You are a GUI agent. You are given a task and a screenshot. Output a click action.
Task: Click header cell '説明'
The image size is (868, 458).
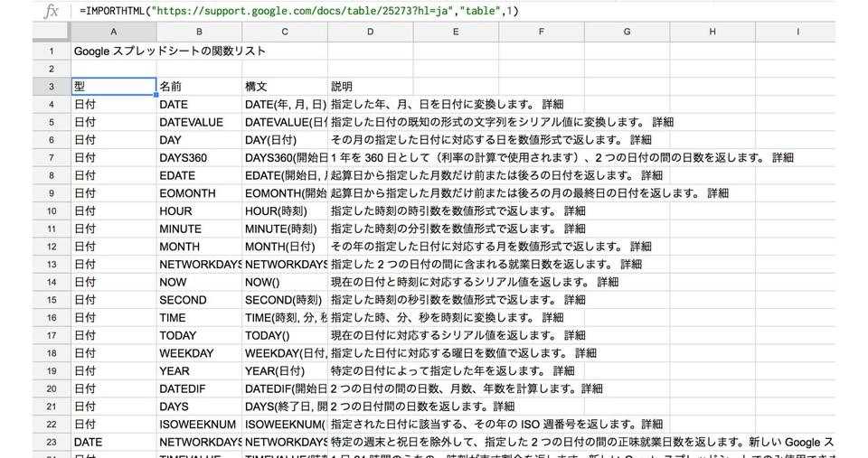point(371,87)
